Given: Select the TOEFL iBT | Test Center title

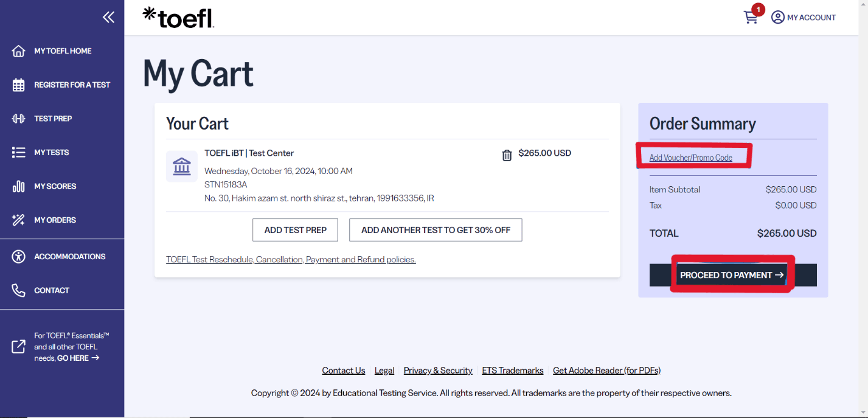Looking at the screenshot, I should click(249, 153).
